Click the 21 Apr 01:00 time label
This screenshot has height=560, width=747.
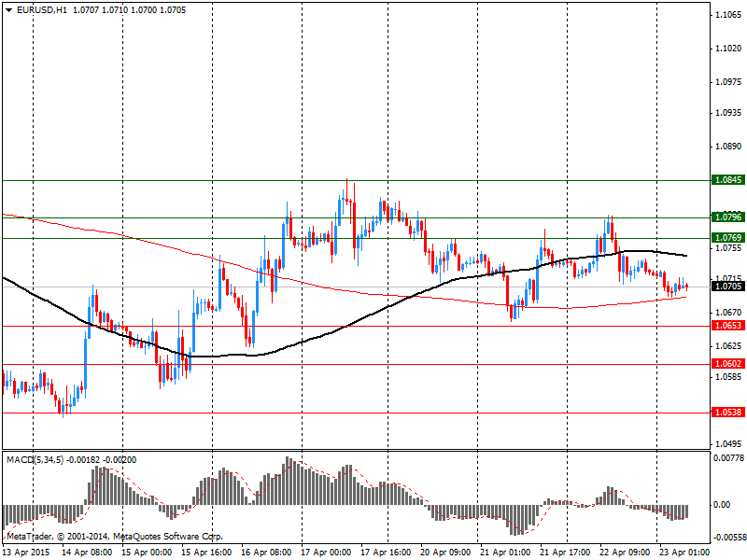click(x=505, y=553)
